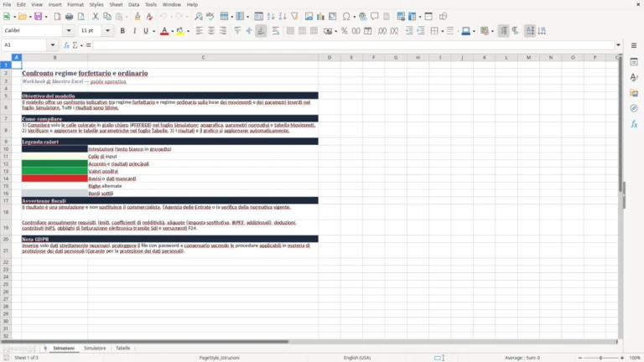
Task: Toggle Align Left
Action: pyautogui.click(x=200, y=31)
